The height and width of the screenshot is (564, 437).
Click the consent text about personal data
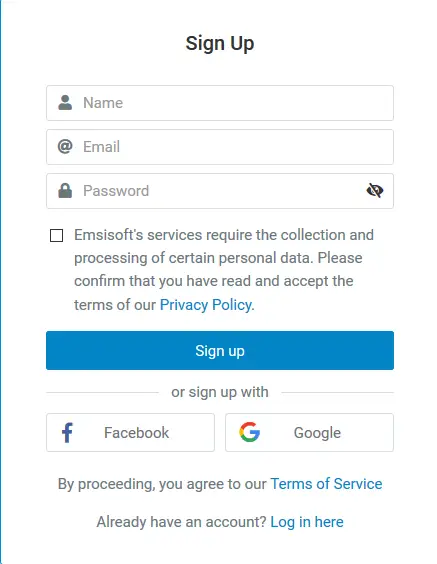pos(224,269)
